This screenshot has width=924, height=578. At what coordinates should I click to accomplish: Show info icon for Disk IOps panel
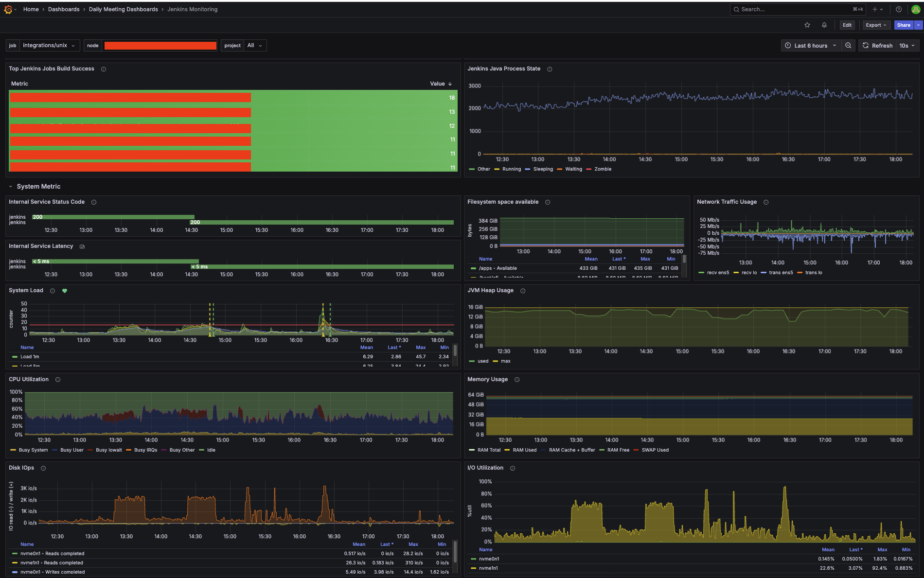[x=43, y=468]
